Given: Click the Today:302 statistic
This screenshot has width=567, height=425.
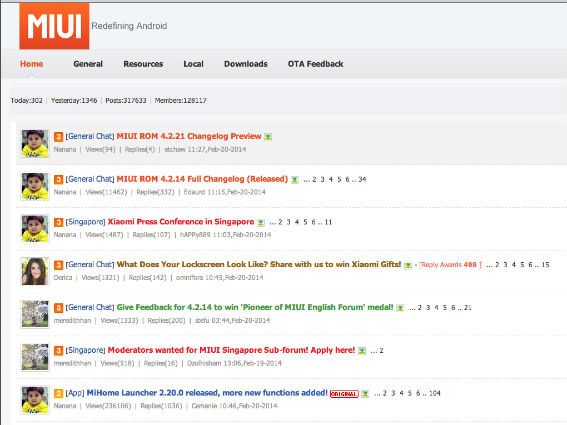Looking at the screenshot, I should click(x=26, y=101).
